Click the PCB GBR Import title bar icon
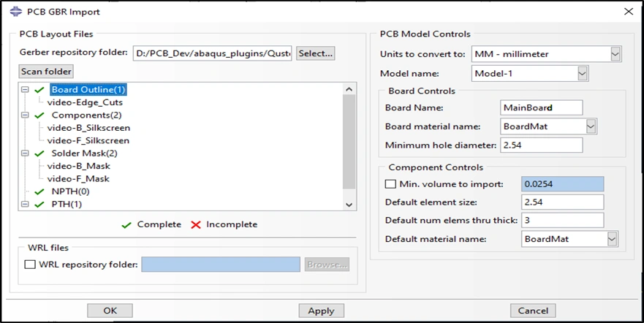Screen dimensions: 644x323 [15, 12]
